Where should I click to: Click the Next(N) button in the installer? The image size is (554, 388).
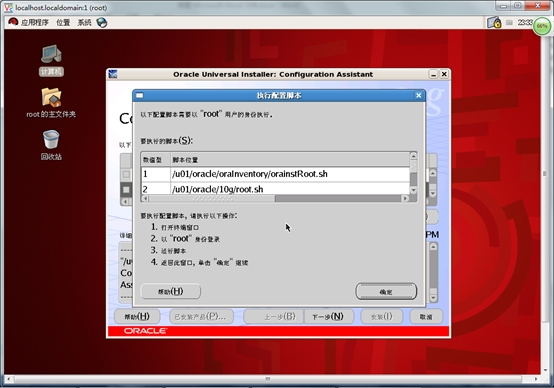pos(328,317)
